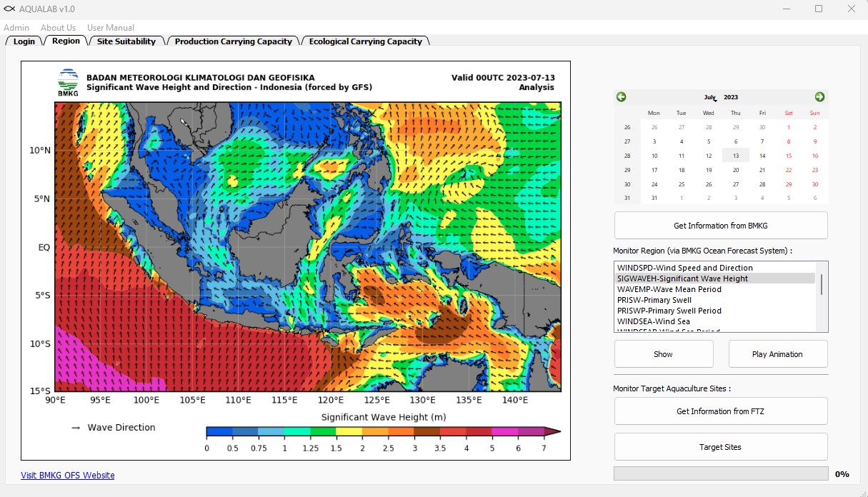
Task: Click the 2023 year field in calendar
Action: 731,98
